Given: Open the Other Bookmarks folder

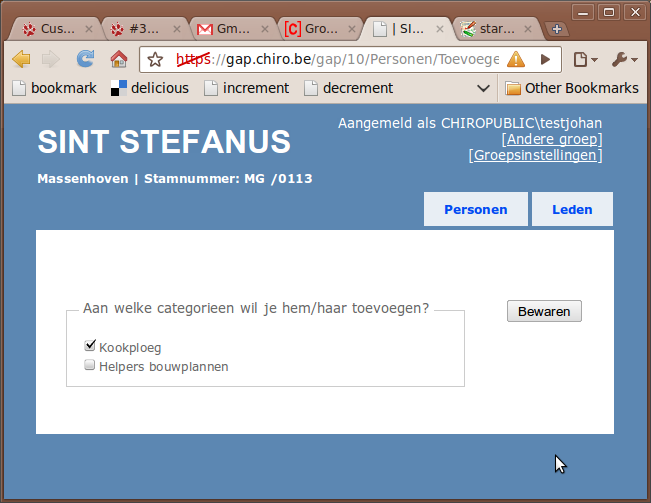Looking at the screenshot, I should click(x=572, y=88).
